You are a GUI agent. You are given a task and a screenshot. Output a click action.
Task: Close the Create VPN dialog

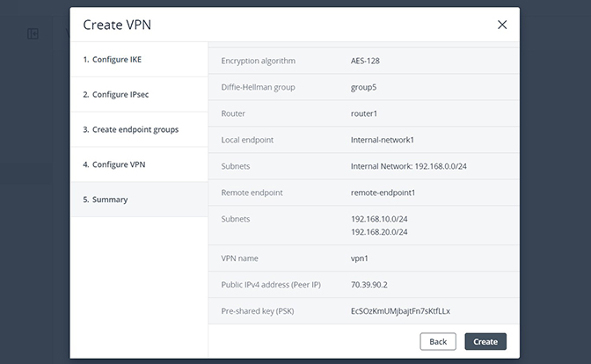coord(502,25)
